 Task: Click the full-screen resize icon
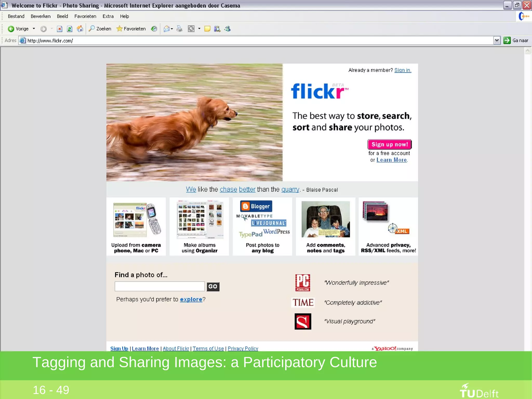(x=191, y=29)
